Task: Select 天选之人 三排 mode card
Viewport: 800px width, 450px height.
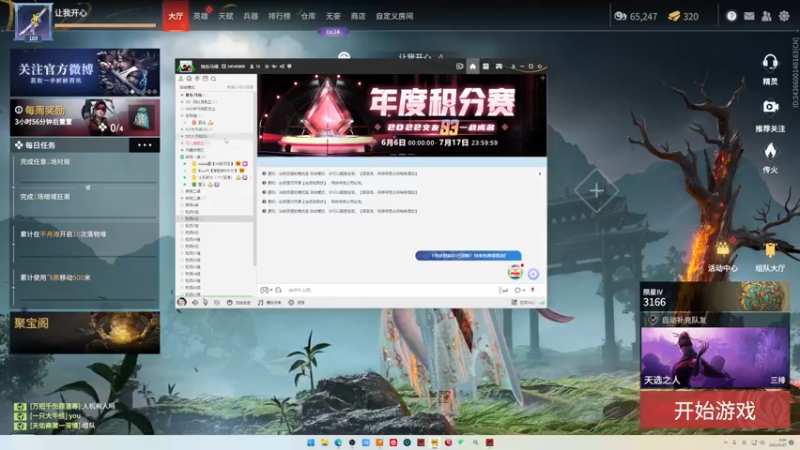Action: 715,358
